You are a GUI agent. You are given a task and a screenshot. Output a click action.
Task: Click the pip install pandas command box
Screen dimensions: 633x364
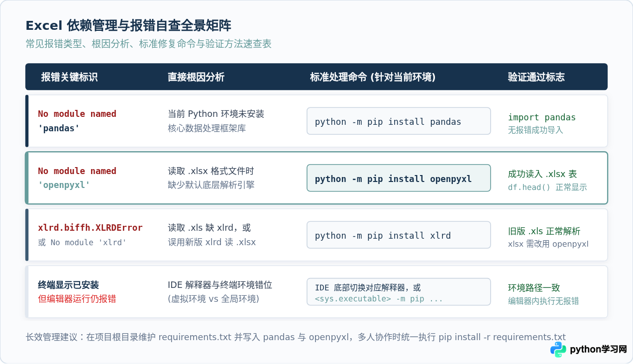399,121
